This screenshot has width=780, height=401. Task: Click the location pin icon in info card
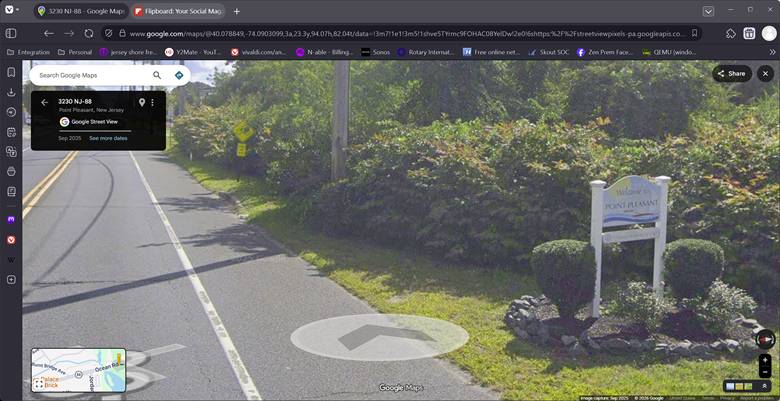pos(141,102)
